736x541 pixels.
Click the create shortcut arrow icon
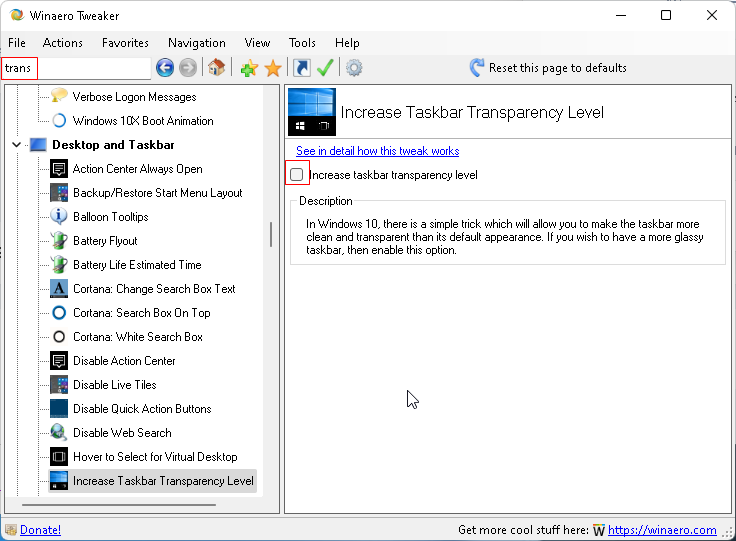301,68
